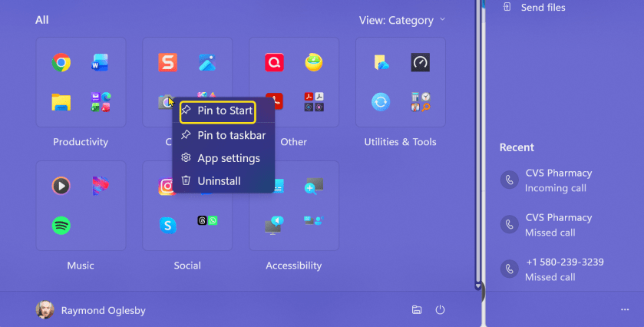Click the camera icon under the cursor
The width and height of the screenshot is (644, 327).
(166, 101)
